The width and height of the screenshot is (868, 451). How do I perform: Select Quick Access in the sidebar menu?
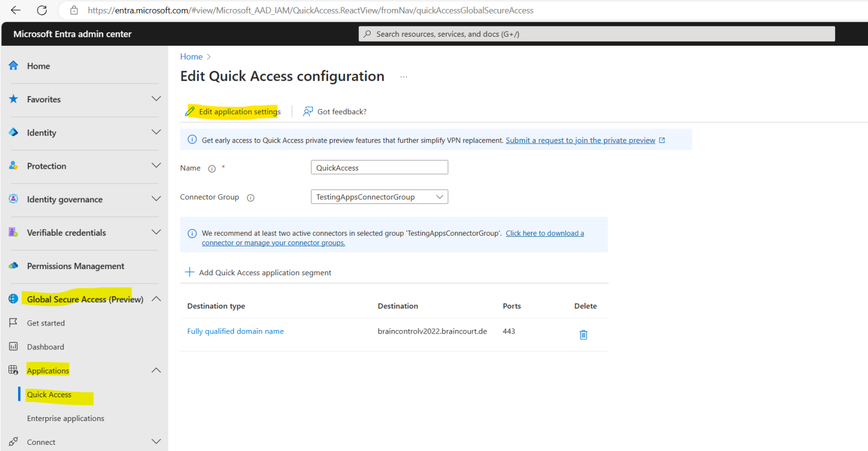(x=49, y=394)
